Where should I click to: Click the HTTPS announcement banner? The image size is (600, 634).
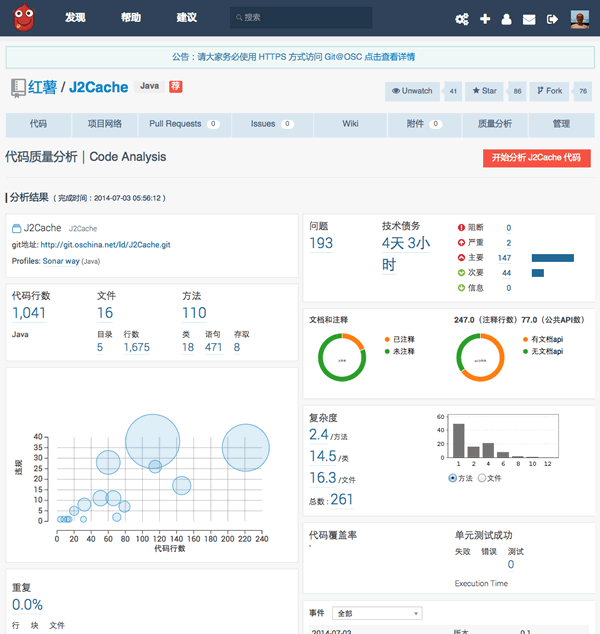click(x=300, y=57)
